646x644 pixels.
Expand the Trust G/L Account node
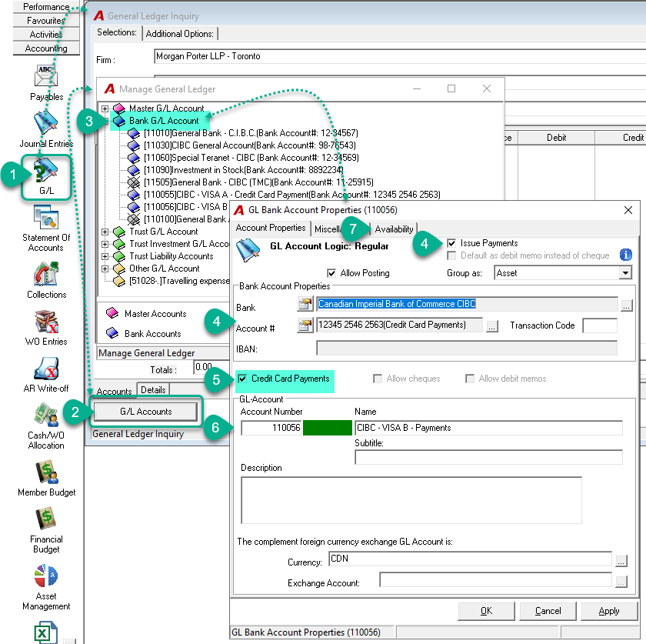coord(105,232)
